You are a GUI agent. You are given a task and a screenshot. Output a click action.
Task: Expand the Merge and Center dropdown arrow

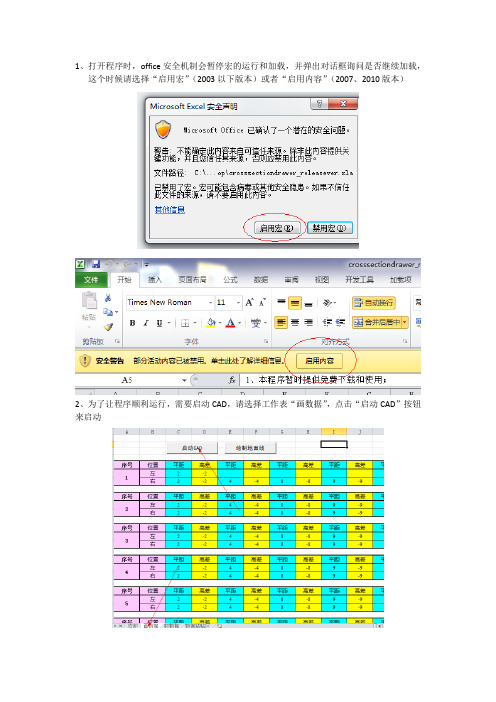point(405,322)
